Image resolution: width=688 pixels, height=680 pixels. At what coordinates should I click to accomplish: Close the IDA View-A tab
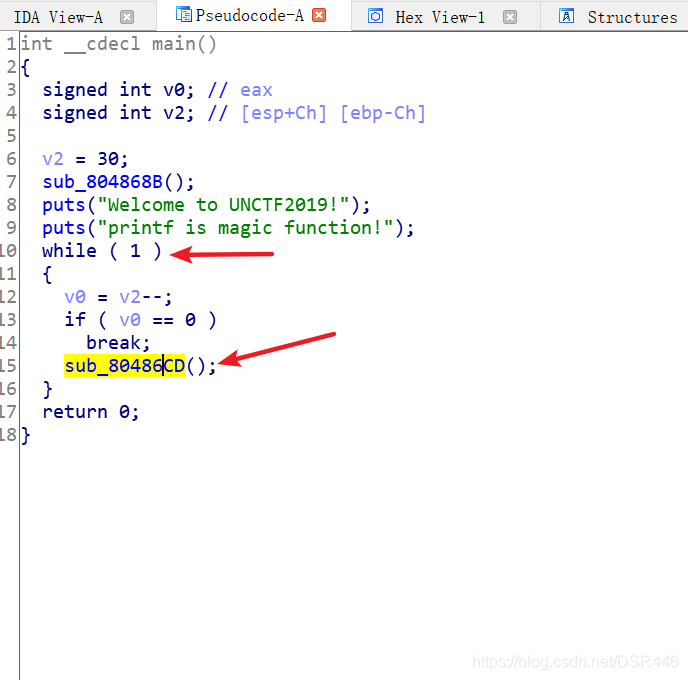coord(127,17)
